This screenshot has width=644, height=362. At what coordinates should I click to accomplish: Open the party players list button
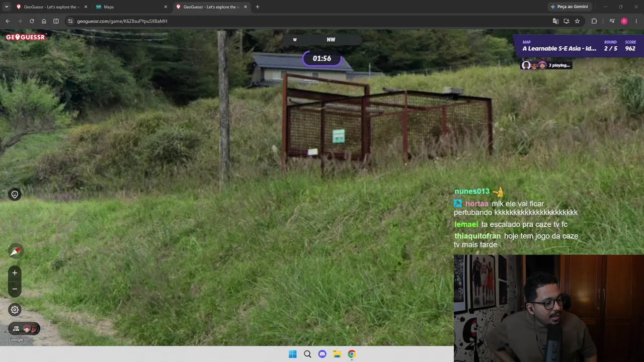24,329
